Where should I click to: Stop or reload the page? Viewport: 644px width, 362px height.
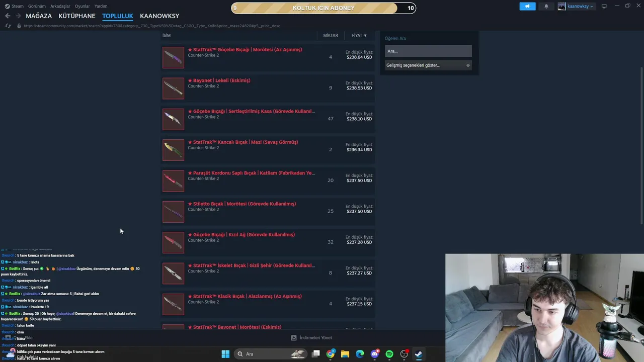(x=8, y=26)
